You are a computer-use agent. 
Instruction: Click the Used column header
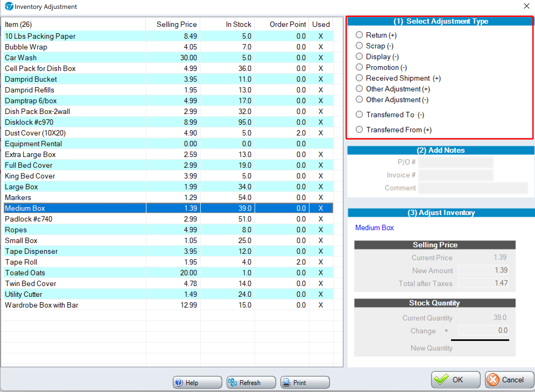321,24
